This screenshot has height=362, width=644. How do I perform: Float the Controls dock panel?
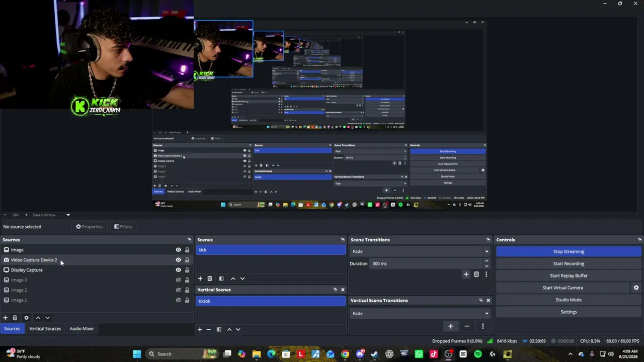pyautogui.click(x=639, y=240)
